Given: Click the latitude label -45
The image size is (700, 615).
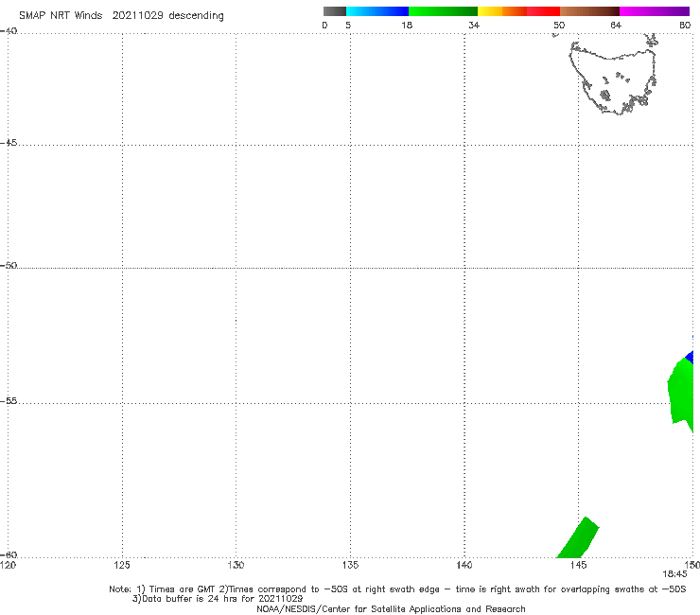Looking at the screenshot, I should [x=9, y=143].
